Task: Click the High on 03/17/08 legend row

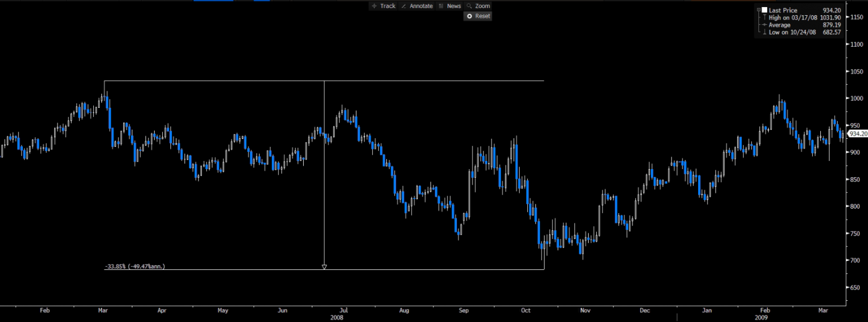Action: [802, 17]
